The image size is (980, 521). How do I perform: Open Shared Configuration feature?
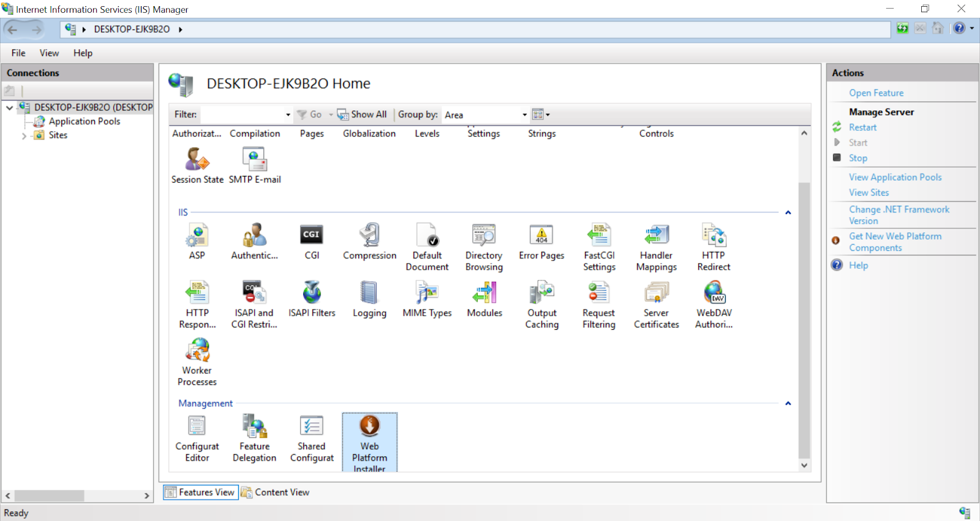312,438
